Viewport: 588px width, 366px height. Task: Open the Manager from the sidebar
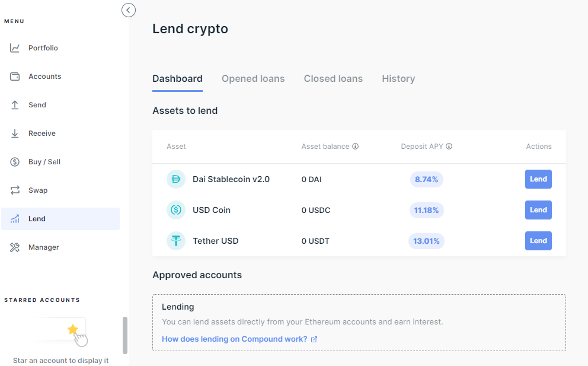(43, 247)
